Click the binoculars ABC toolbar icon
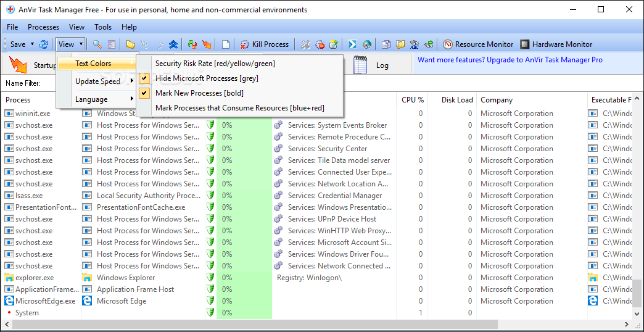Image resolution: width=644 pixels, height=332 pixels. tap(415, 44)
